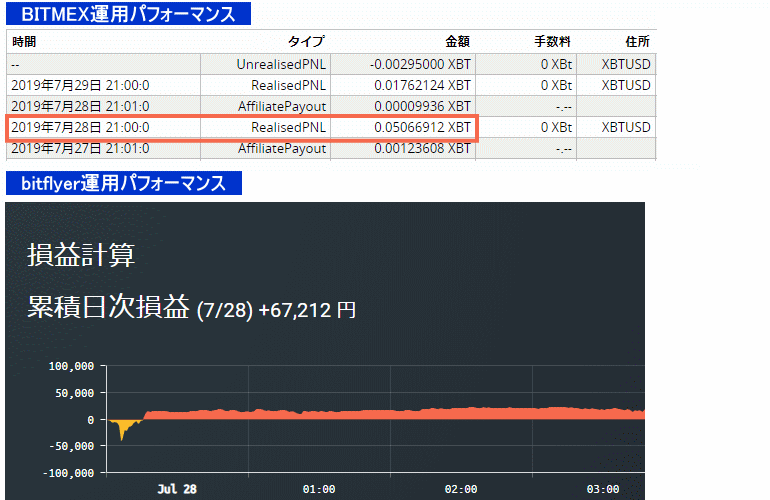The width and height of the screenshot is (770, 500).
Task: Click the 100,000 y-axis label
Action: 72,366
